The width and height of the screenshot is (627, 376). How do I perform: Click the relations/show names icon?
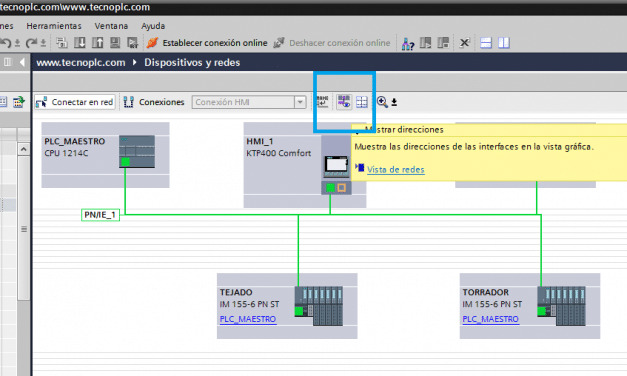pyautogui.click(x=323, y=102)
